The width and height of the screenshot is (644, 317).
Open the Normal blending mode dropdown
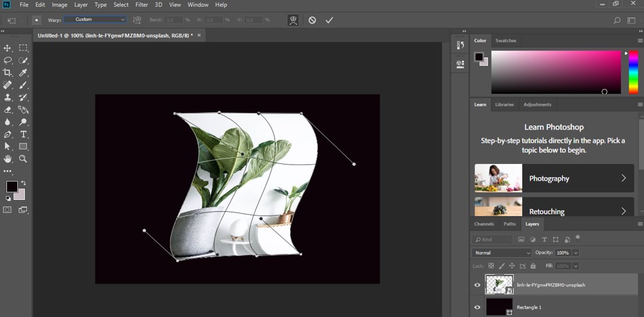click(x=502, y=253)
